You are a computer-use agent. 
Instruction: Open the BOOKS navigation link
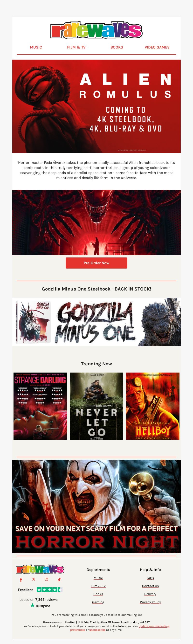(117, 47)
